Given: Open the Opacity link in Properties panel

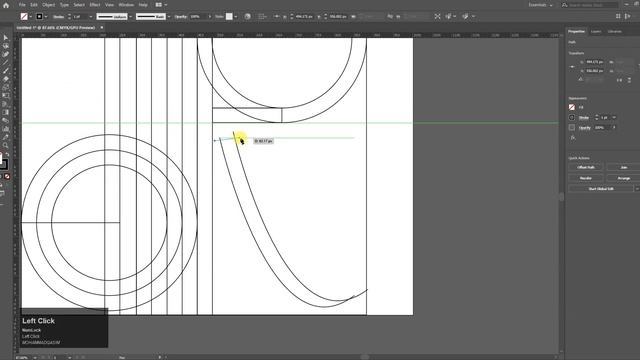Looking at the screenshot, I should coord(585,128).
